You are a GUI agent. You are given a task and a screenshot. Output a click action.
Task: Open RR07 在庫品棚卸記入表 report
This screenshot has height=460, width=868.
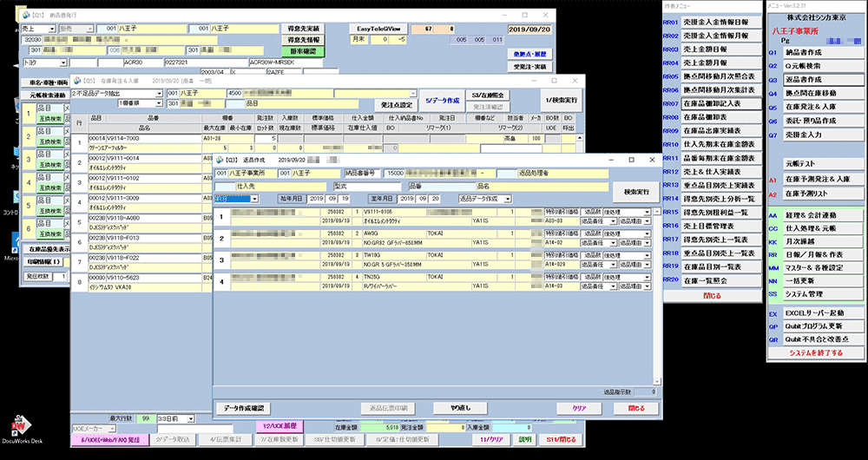click(721, 103)
